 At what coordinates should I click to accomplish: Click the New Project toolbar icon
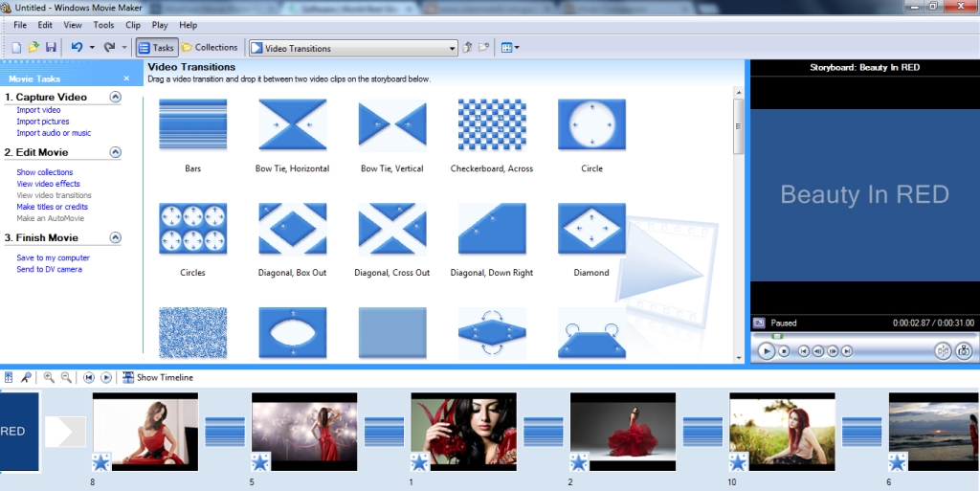pyautogui.click(x=17, y=48)
